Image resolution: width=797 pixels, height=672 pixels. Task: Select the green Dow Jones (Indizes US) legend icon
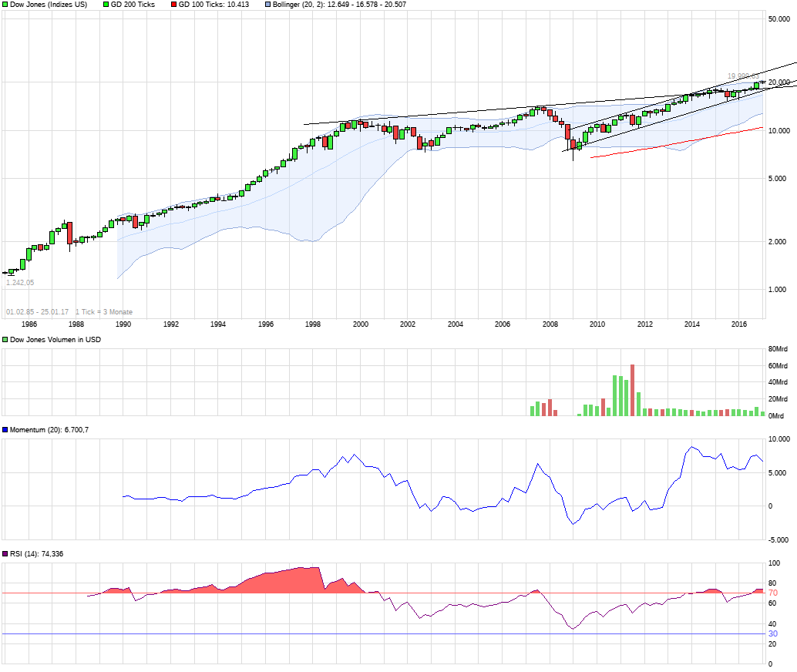pyautogui.click(x=7, y=5)
